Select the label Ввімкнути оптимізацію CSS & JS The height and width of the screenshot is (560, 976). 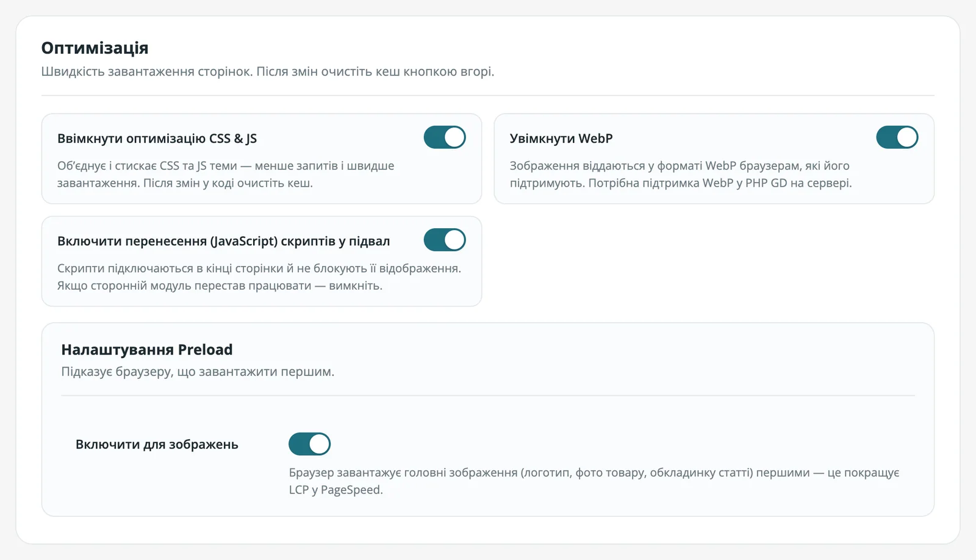[157, 138]
